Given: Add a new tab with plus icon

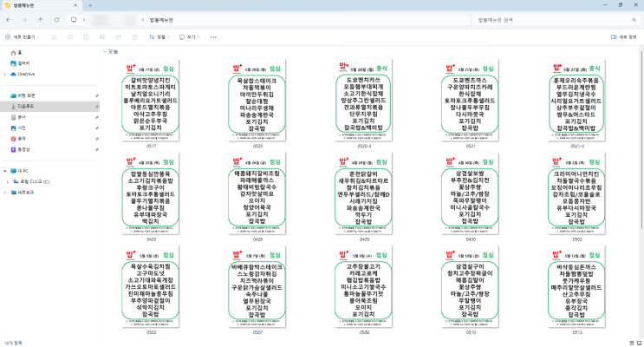Looking at the screenshot, I should (90, 5).
